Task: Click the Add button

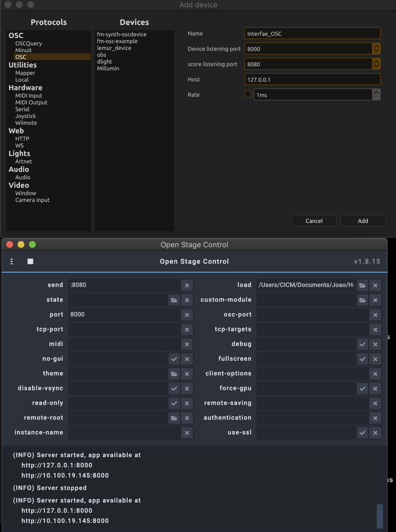Action: pos(363,221)
